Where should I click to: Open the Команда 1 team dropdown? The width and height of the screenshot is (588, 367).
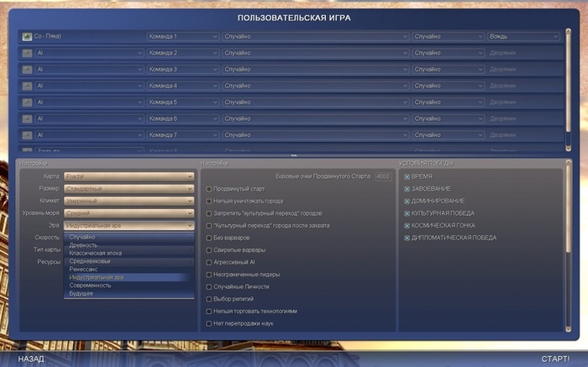[x=181, y=37]
